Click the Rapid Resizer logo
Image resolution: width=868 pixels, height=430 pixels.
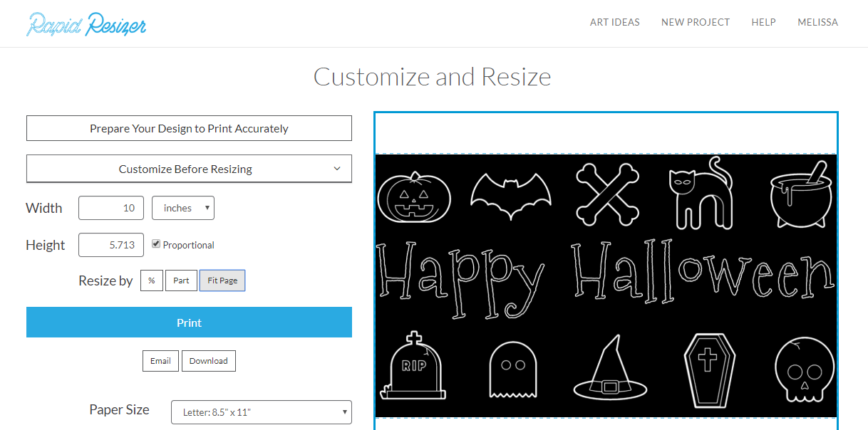[86, 23]
